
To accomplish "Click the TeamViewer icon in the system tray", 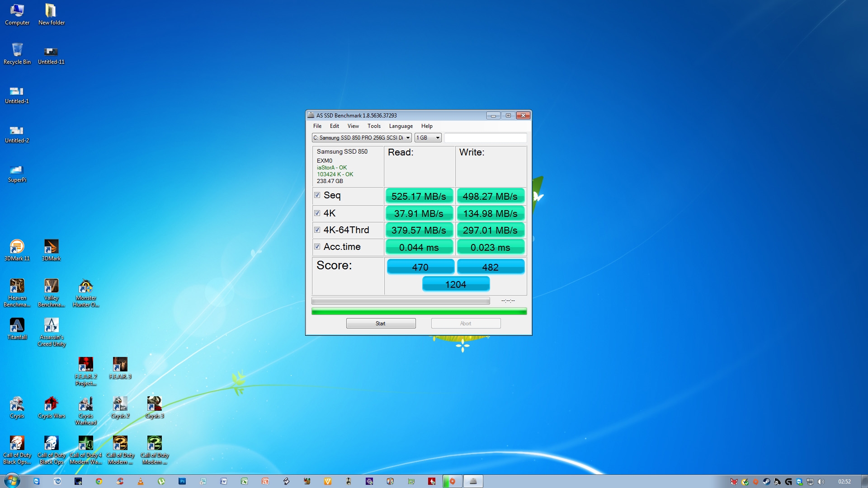I will tap(799, 482).
